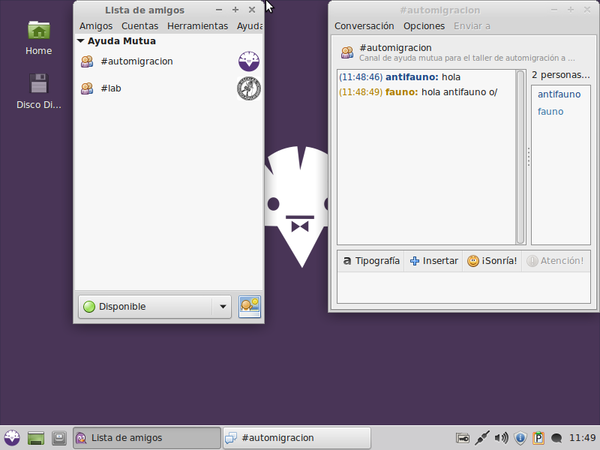Open the Insertar menu in chat toolbar
The width and height of the screenshot is (600, 450).
[x=434, y=261]
